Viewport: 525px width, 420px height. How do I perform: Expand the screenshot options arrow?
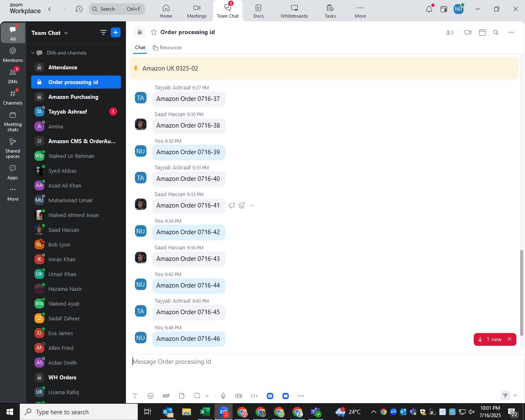click(x=207, y=396)
